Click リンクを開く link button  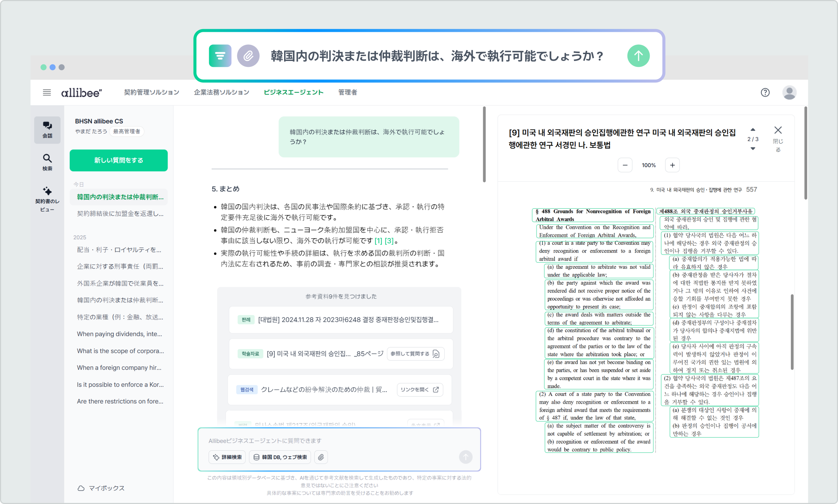pos(420,390)
